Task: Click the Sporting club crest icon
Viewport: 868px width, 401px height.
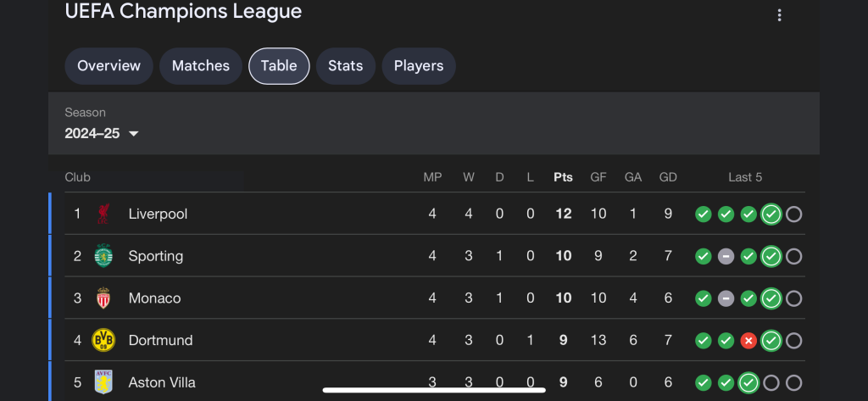Action: click(x=103, y=256)
